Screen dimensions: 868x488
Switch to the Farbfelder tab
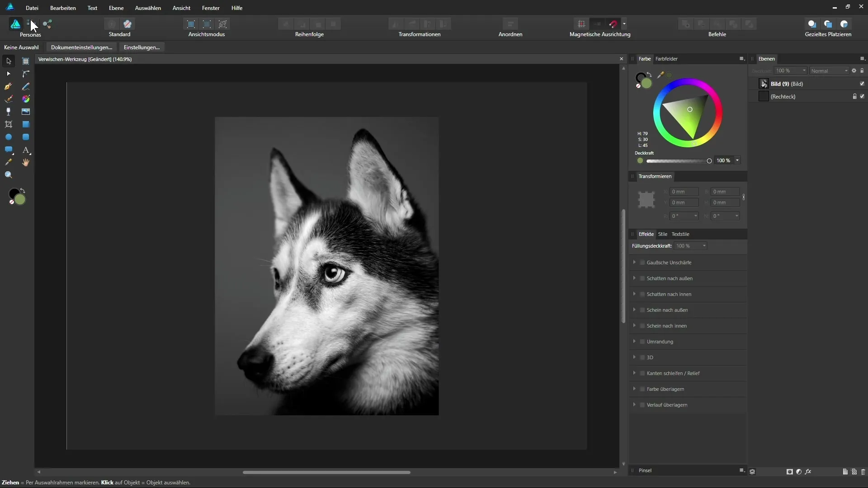point(666,59)
